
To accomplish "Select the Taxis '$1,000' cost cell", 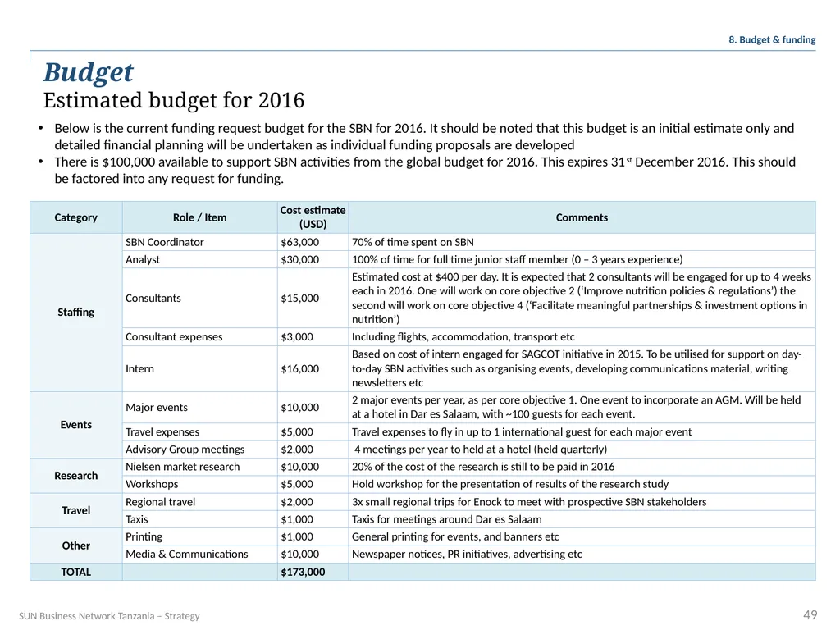I will (x=313, y=519).
